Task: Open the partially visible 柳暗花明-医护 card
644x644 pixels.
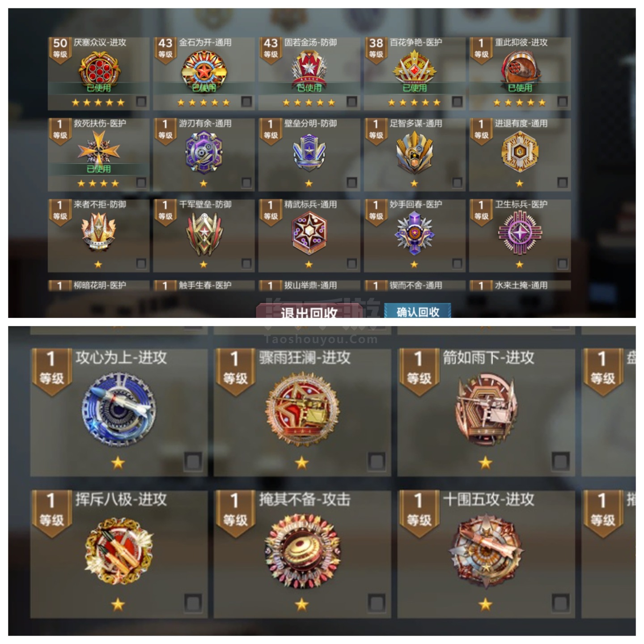Action: 99,285
